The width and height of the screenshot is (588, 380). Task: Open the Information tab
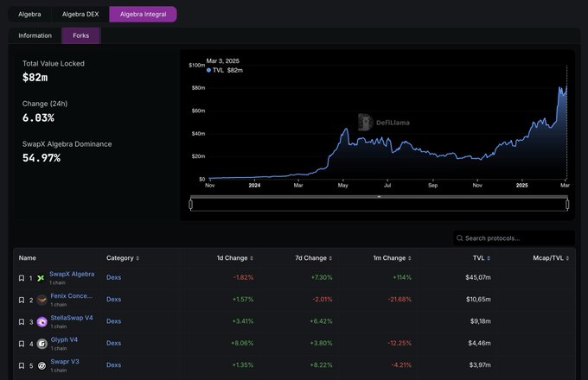pyautogui.click(x=35, y=35)
